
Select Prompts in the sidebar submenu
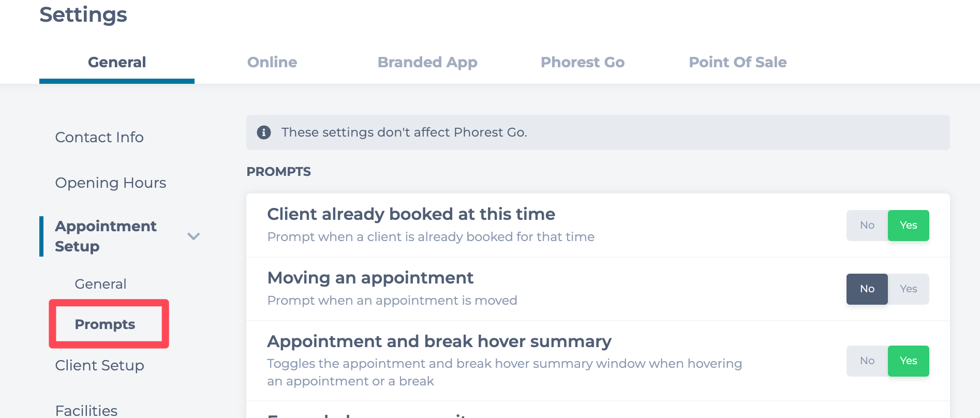point(105,324)
